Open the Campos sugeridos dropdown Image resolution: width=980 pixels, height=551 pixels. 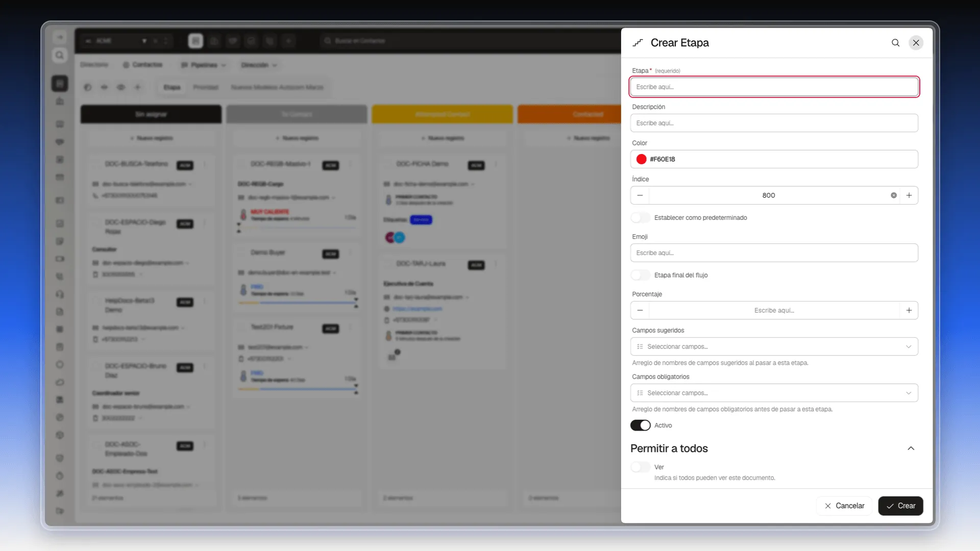[774, 346]
